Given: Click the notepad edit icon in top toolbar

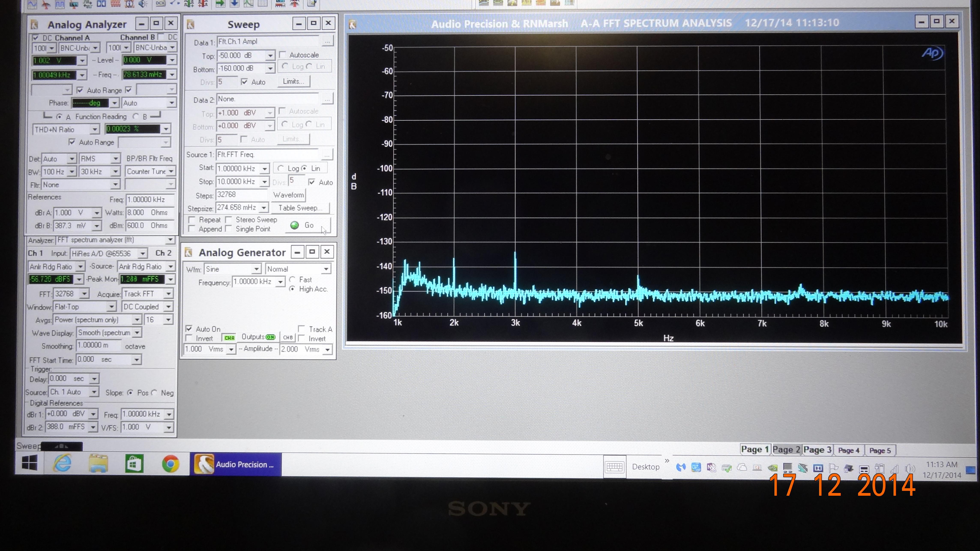Looking at the screenshot, I should pyautogui.click(x=312, y=3).
